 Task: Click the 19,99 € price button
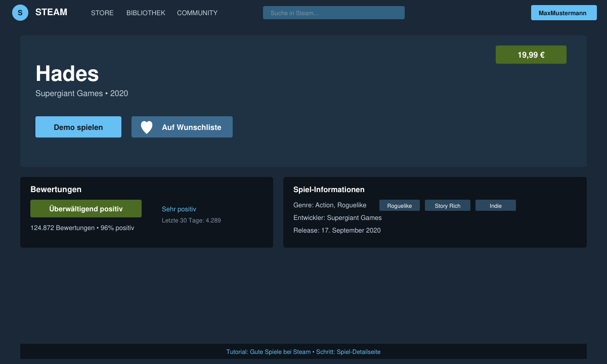531,55
